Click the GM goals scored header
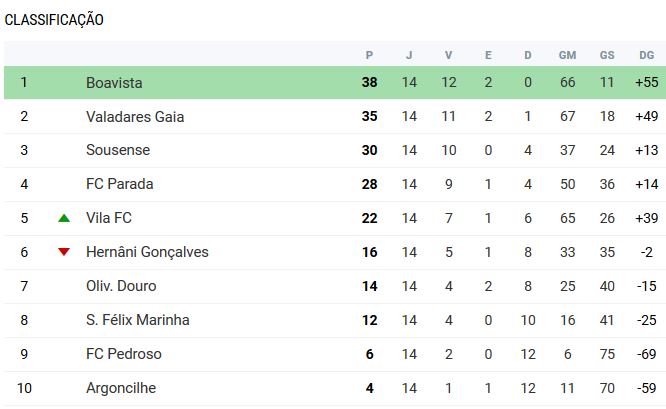The width and height of the screenshot is (666, 409). [567, 55]
